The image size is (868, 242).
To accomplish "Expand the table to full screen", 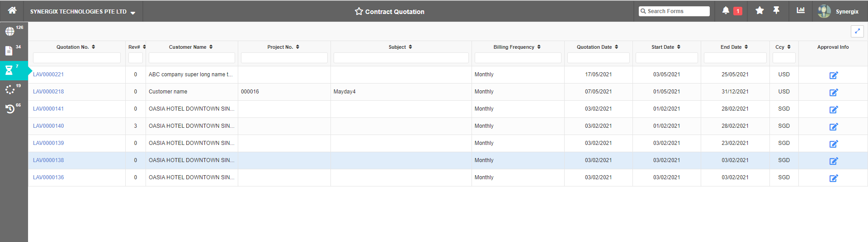I will click(x=857, y=31).
